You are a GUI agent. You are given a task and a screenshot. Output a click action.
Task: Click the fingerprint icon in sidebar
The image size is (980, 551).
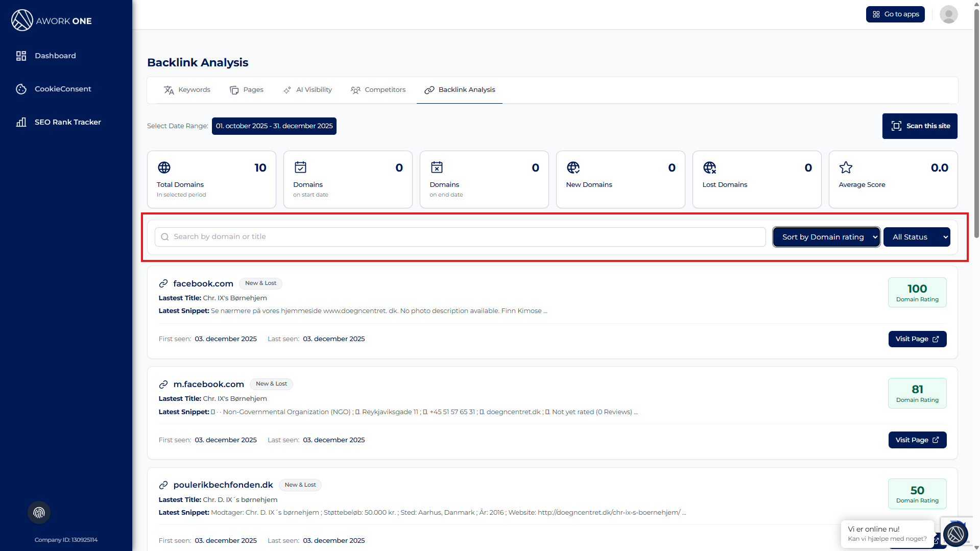coord(39,513)
